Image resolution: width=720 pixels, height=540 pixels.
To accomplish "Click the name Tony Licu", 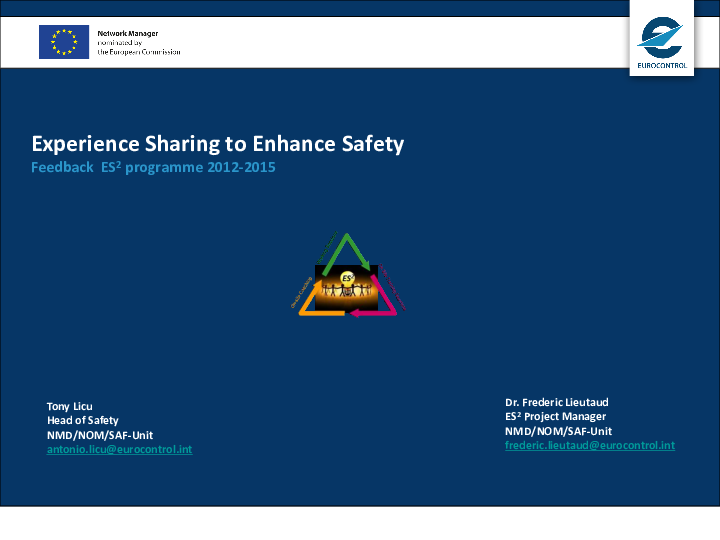I will coord(69,406).
